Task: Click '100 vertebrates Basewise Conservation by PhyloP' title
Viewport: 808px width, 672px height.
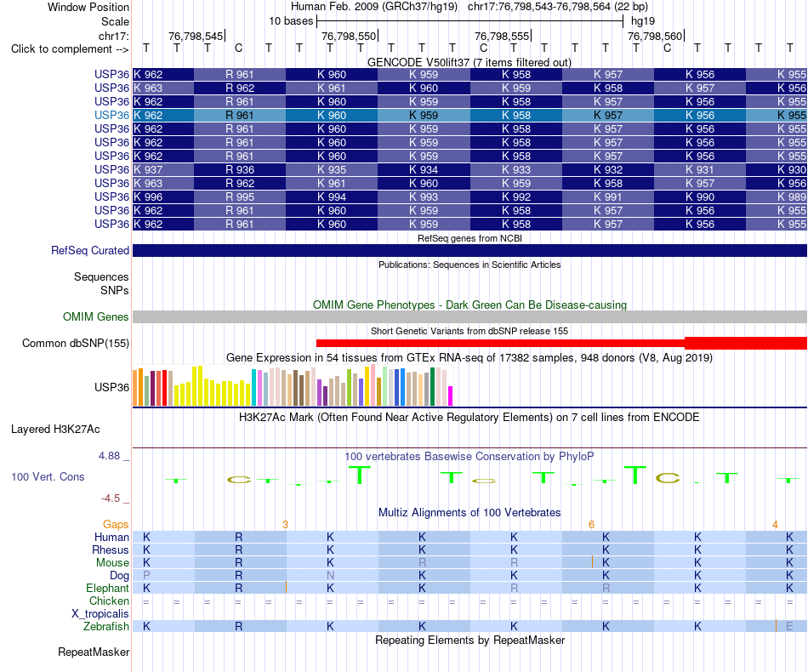Action: (x=469, y=456)
